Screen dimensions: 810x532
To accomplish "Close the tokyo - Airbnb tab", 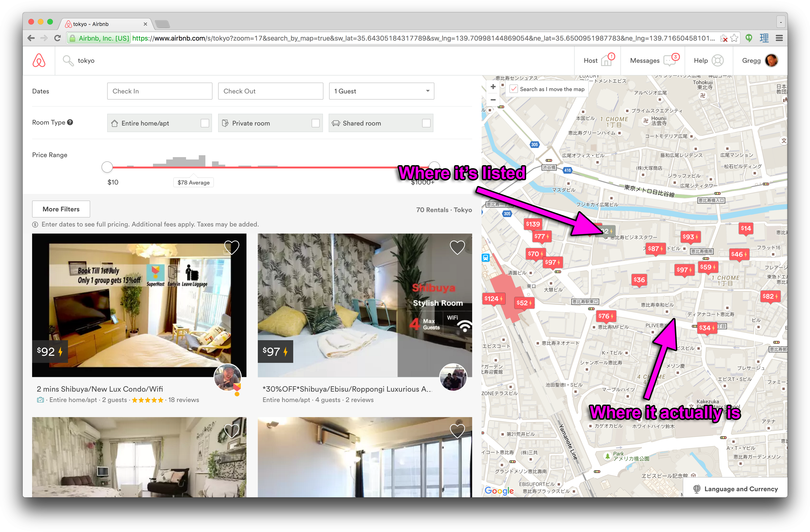I will [x=145, y=24].
